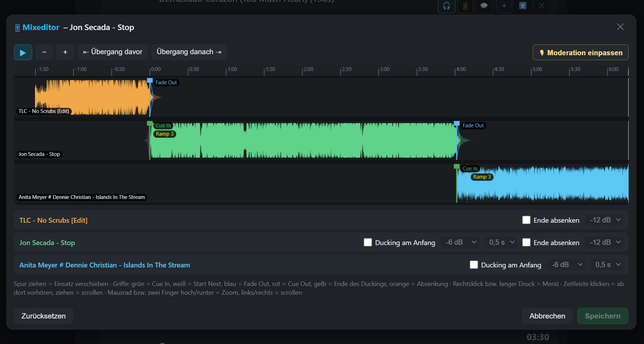Click Ramp 3 marker on Jon Secada track
This screenshot has height=344, width=644.
[x=164, y=134]
